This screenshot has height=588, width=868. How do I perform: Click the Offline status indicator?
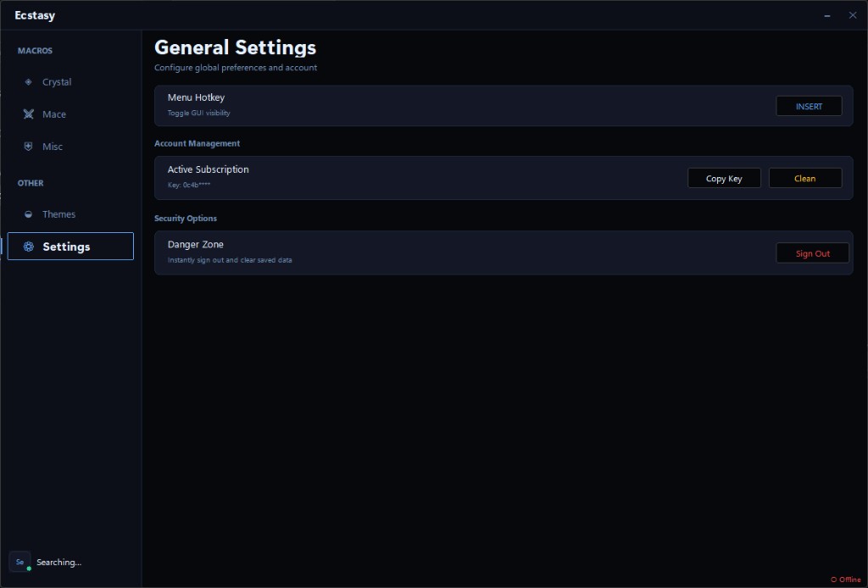pos(844,580)
